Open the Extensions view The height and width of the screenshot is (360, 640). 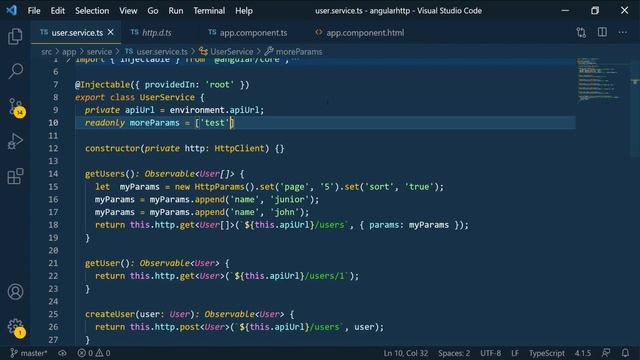tap(15, 176)
